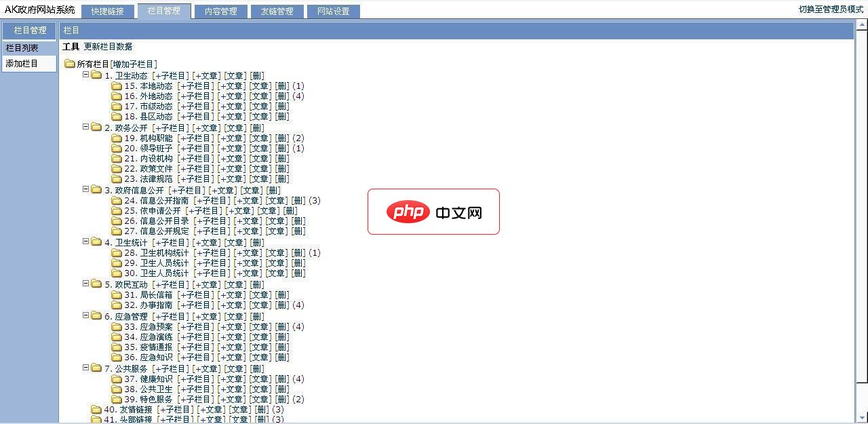868x424 pixels.
Task: Open the 网站设置 tab
Action: coord(333,10)
